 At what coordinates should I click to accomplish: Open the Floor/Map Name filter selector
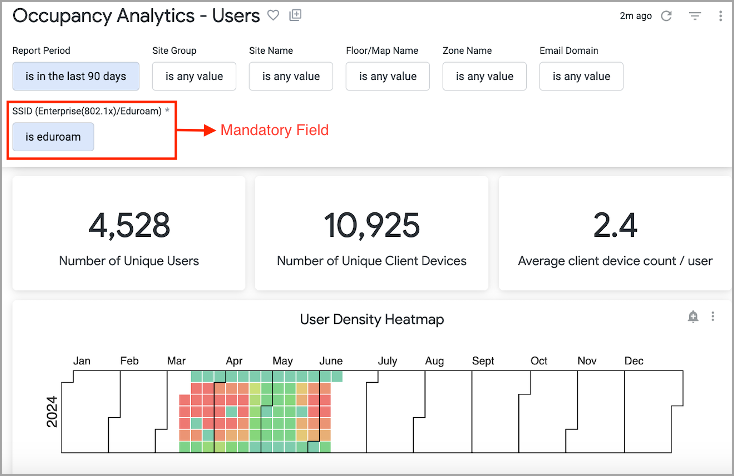pyautogui.click(x=388, y=76)
